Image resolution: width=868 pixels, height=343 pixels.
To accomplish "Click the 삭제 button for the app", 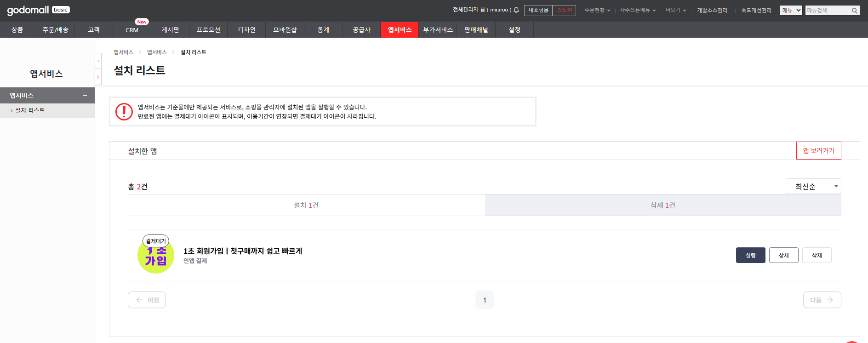I will 817,255.
